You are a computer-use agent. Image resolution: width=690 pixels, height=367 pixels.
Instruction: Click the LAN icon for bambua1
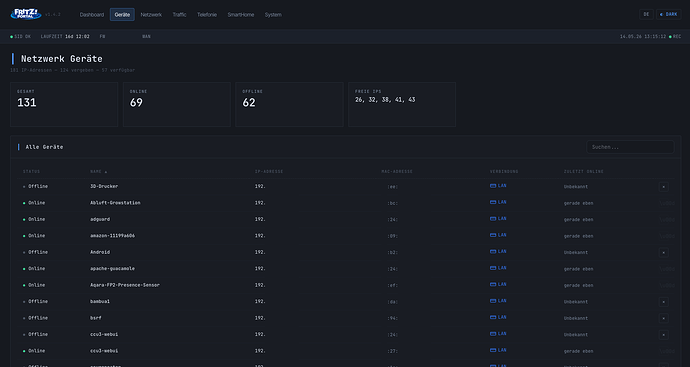[x=493, y=301]
